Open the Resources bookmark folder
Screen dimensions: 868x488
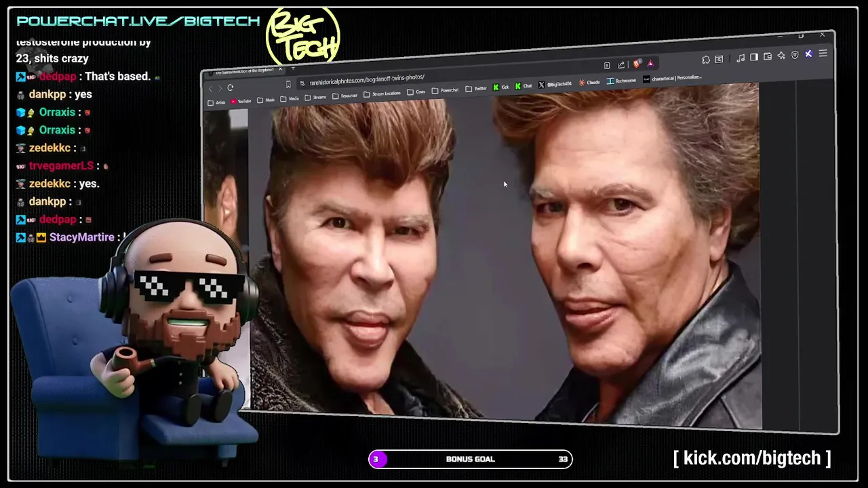click(344, 96)
